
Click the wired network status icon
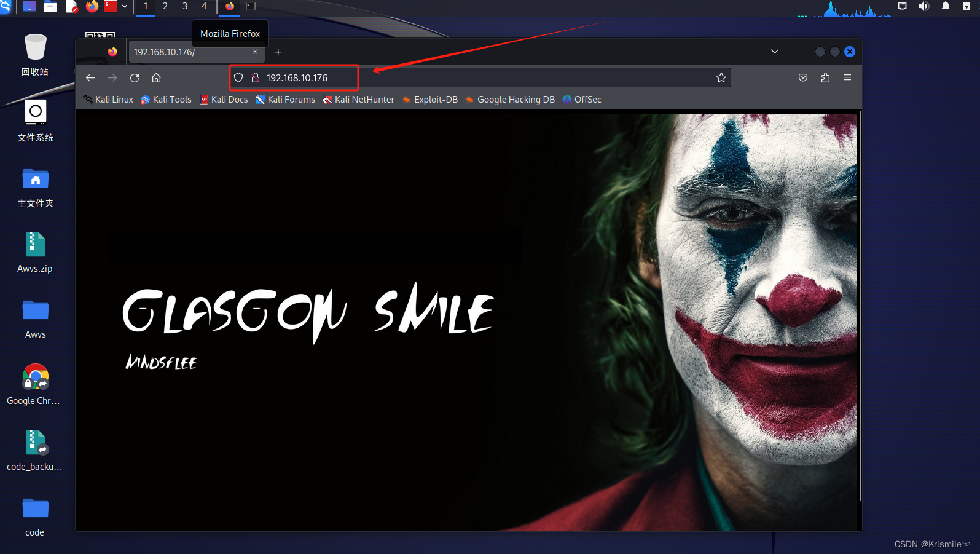[902, 6]
